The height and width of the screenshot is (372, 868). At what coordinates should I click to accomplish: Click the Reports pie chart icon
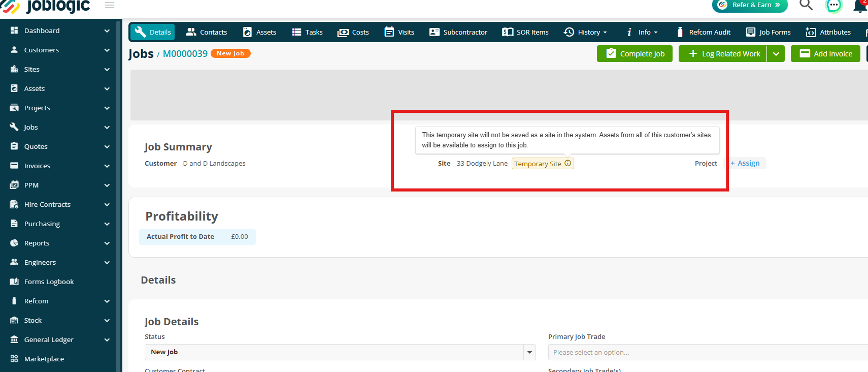pyautogui.click(x=14, y=243)
